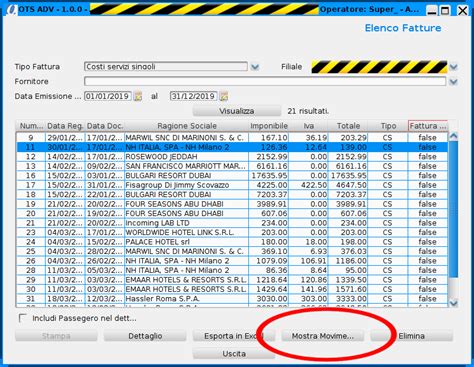Maximize the OTS ADV window

(445, 11)
